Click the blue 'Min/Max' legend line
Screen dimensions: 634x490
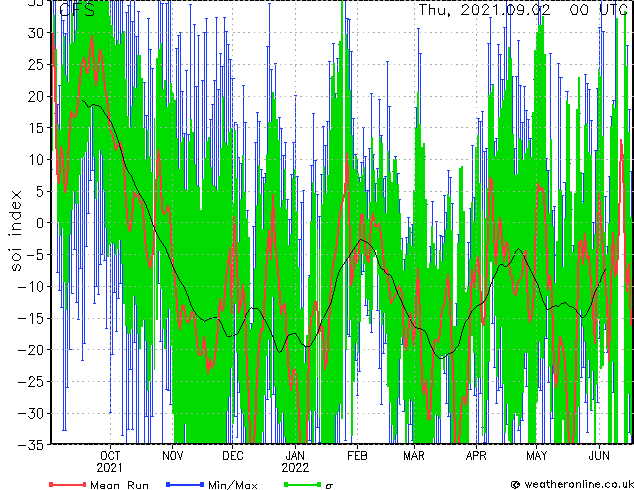coord(185,484)
